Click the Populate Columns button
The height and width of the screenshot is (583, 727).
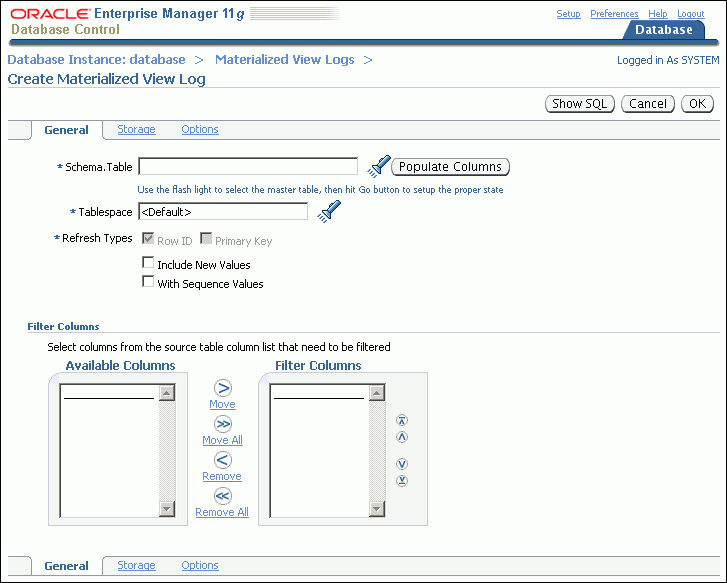point(450,167)
